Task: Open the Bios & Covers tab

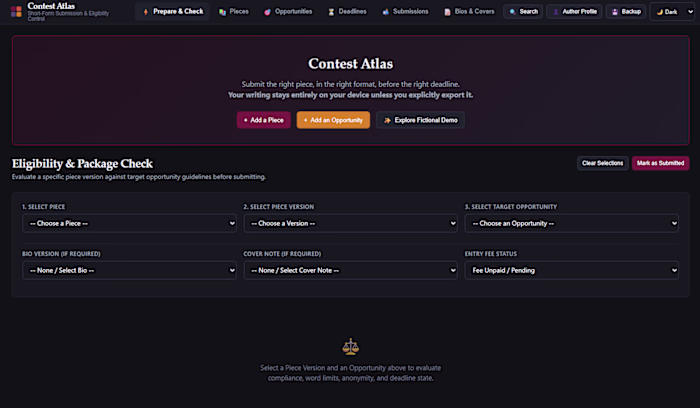Action: tap(469, 12)
